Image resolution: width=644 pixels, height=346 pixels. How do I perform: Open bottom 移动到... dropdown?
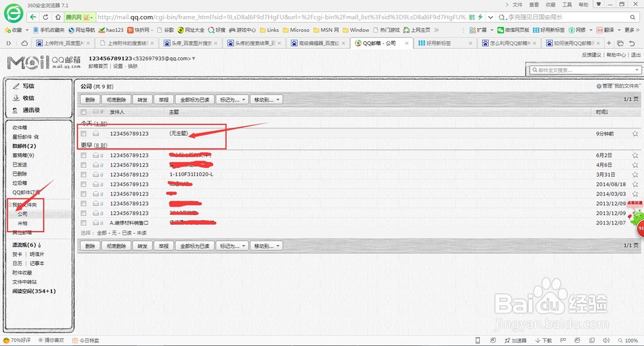[266, 246]
